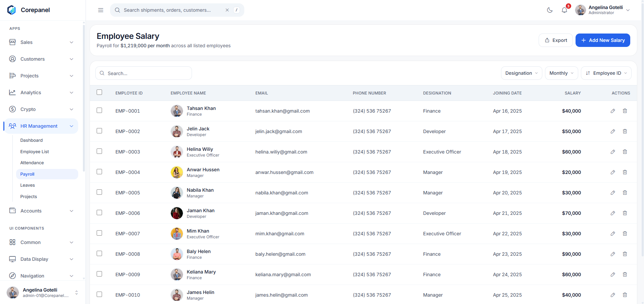Click the Add New Salary button
The image size is (644, 304).
(603, 40)
